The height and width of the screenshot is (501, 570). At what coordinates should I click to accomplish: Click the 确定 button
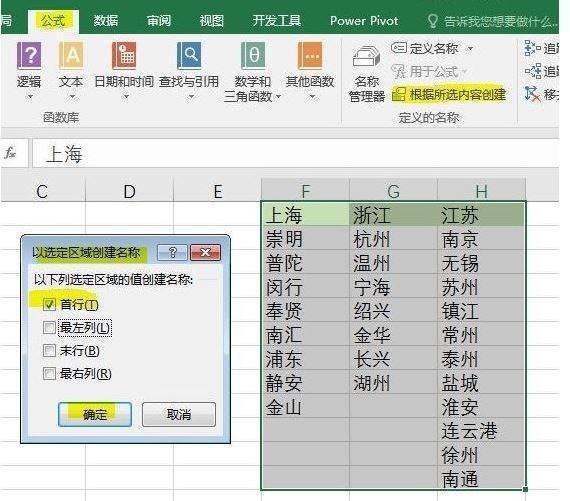[95, 414]
